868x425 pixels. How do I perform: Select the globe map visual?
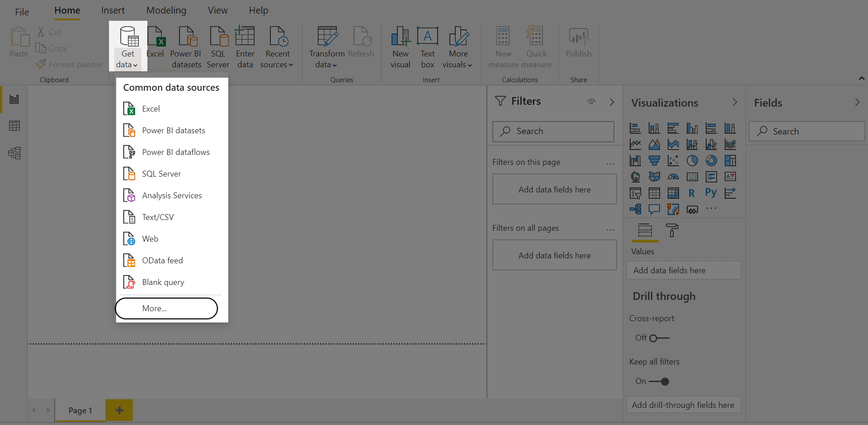635,177
